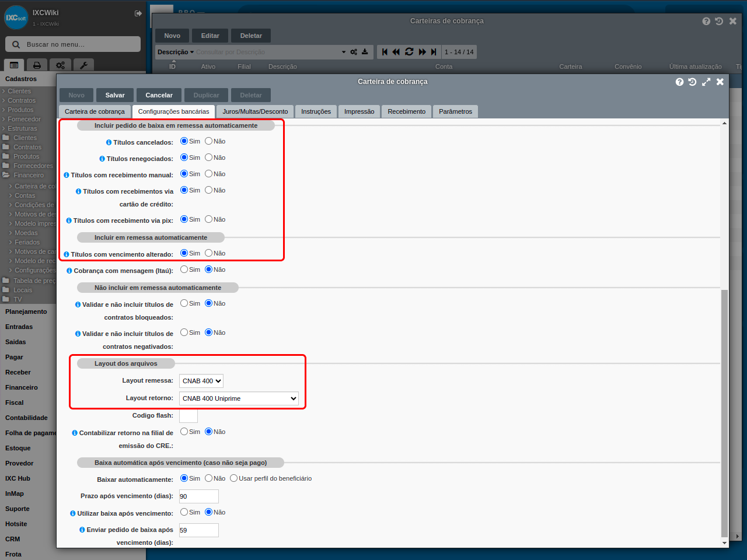Click Editar in Carteiras de cobrança window

pos(210,36)
